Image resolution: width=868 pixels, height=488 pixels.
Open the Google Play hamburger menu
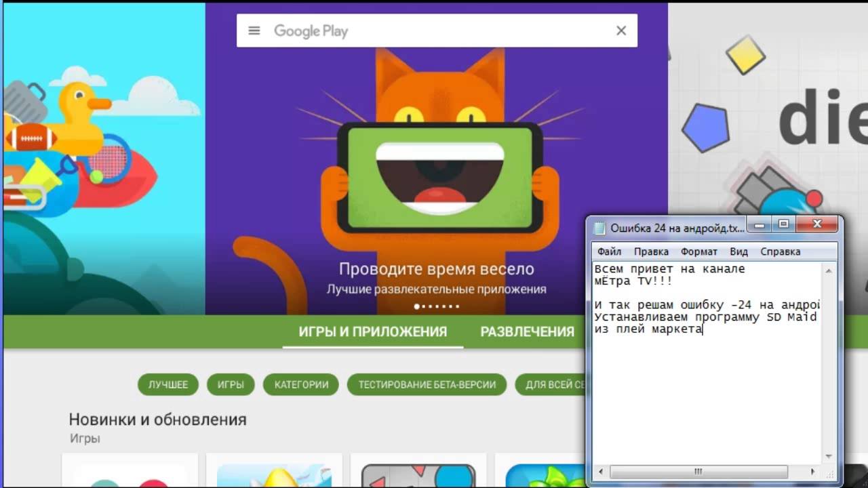point(254,30)
